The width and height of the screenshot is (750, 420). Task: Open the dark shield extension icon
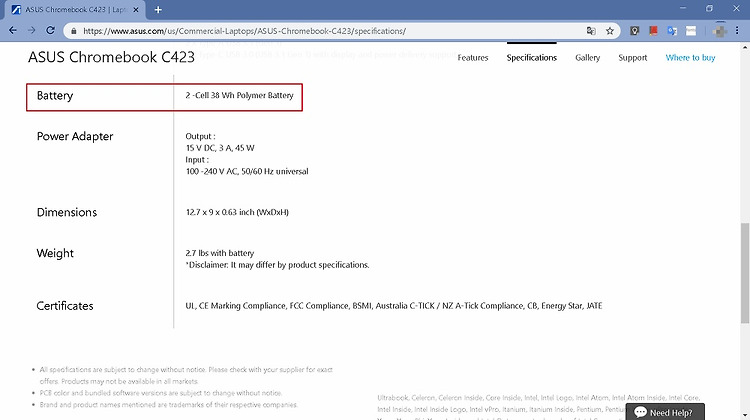tap(635, 31)
